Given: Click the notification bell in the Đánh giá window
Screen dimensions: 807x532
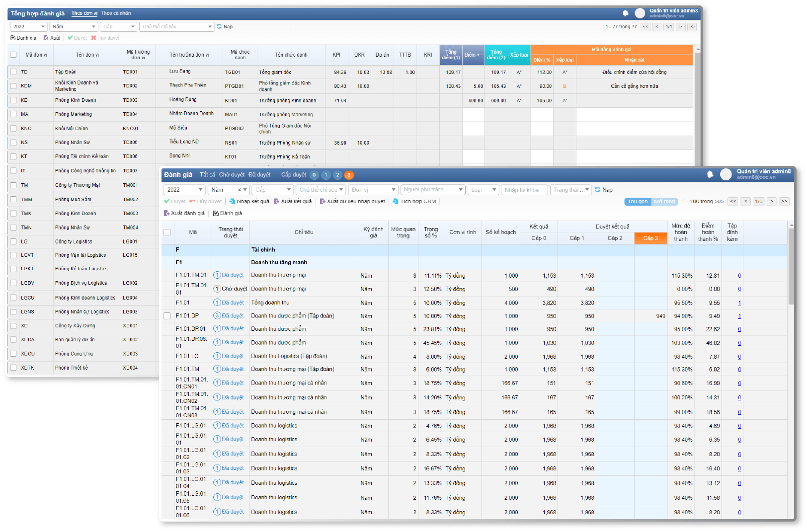Looking at the screenshot, I should tap(710, 174).
